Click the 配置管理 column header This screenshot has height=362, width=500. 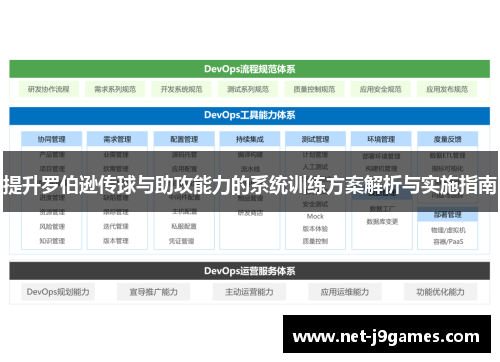click(184, 139)
